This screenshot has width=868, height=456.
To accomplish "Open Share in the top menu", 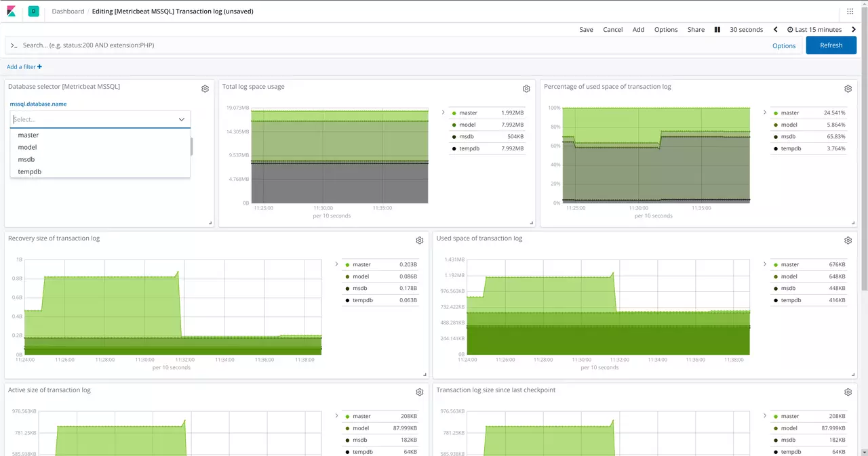I will point(696,30).
